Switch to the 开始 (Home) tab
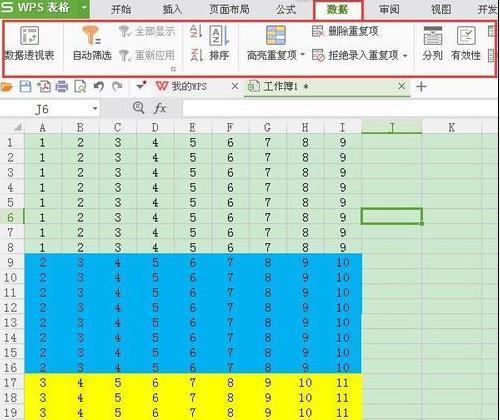This screenshot has width=500, height=420. tap(121, 9)
